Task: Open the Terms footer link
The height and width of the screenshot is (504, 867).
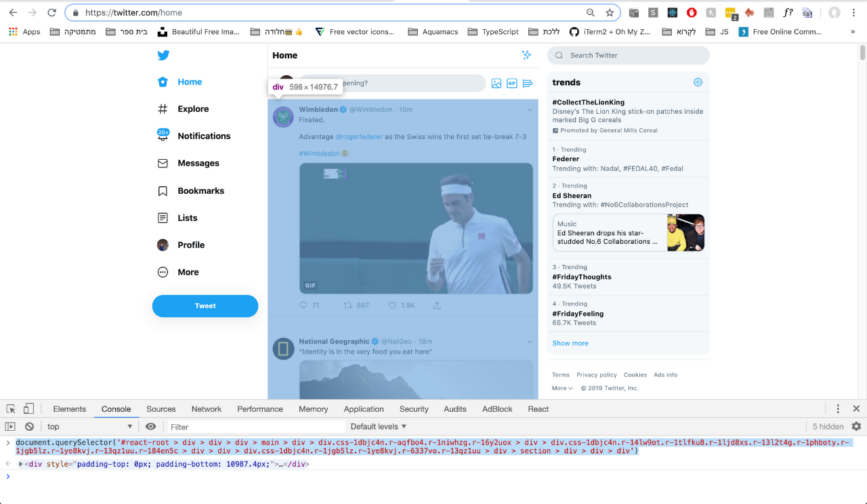Action: pos(561,375)
